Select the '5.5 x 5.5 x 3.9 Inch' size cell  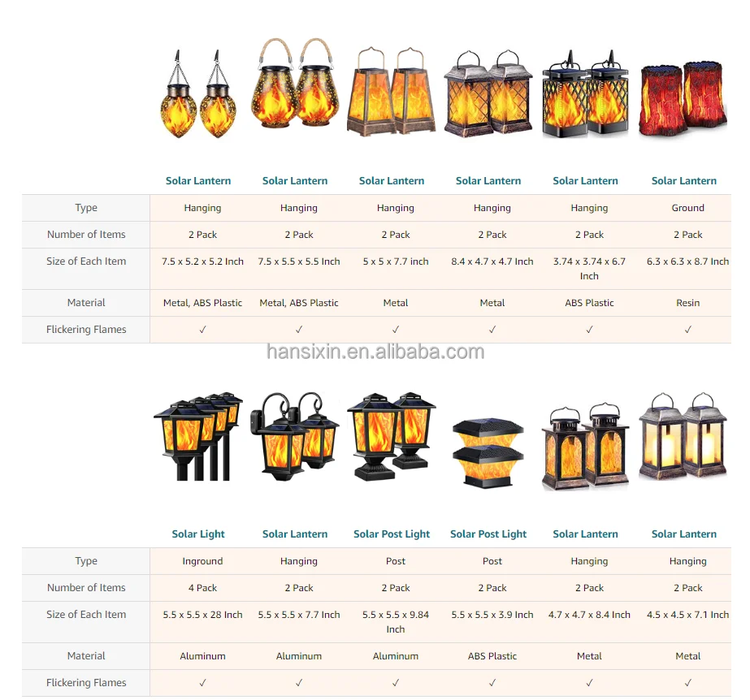point(492,615)
